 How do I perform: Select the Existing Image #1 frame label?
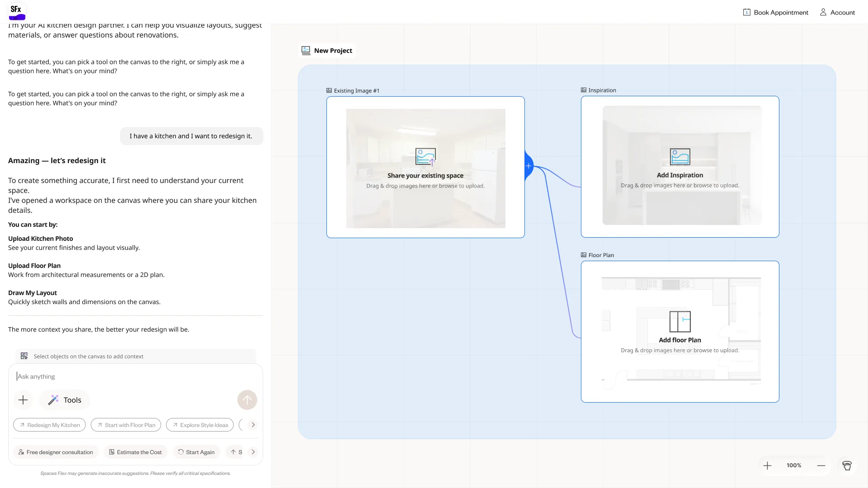pos(353,90)
